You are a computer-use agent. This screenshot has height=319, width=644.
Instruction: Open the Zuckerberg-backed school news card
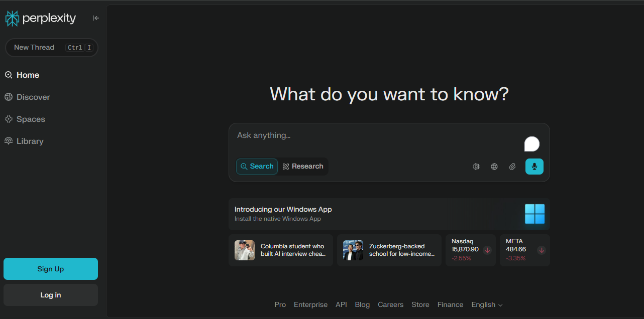[x=389, y=250]
